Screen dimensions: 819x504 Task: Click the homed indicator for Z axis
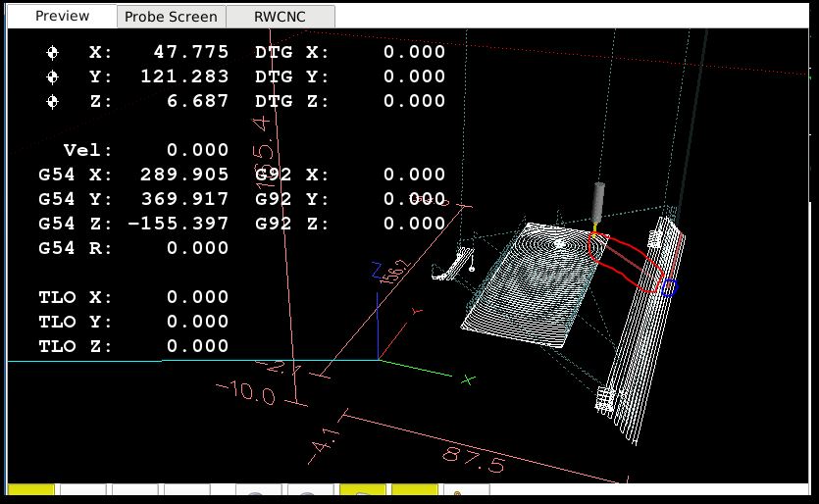click(53, 101)
